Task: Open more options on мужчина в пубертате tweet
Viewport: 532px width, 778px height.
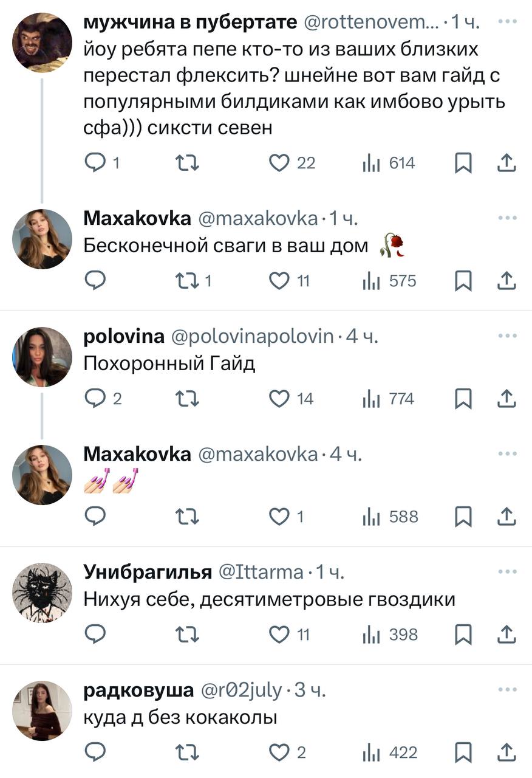Action: coord(506,21)
